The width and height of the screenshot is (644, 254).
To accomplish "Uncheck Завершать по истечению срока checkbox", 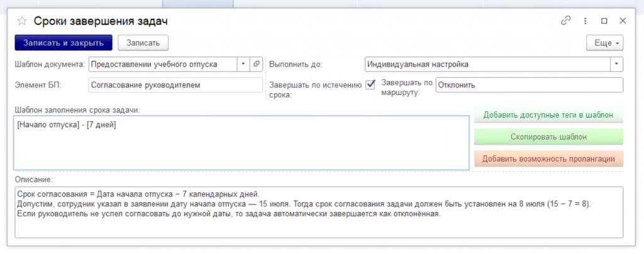I will tap(370, 84).
